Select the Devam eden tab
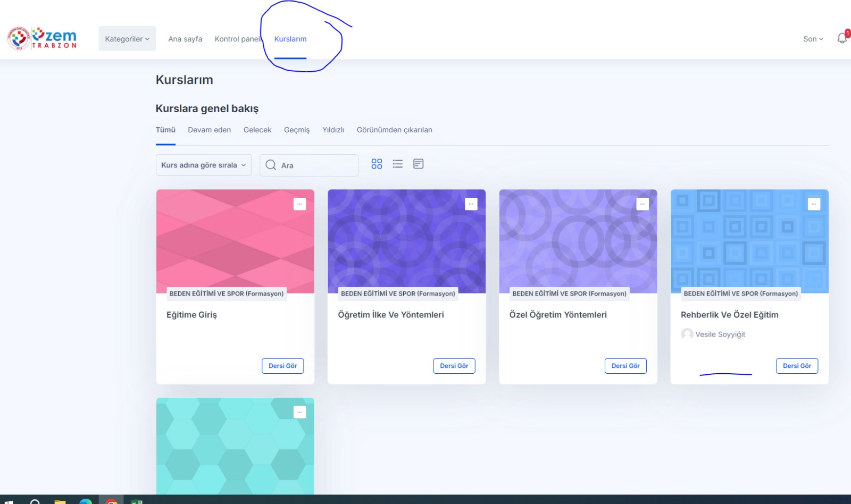 point(209,130)
